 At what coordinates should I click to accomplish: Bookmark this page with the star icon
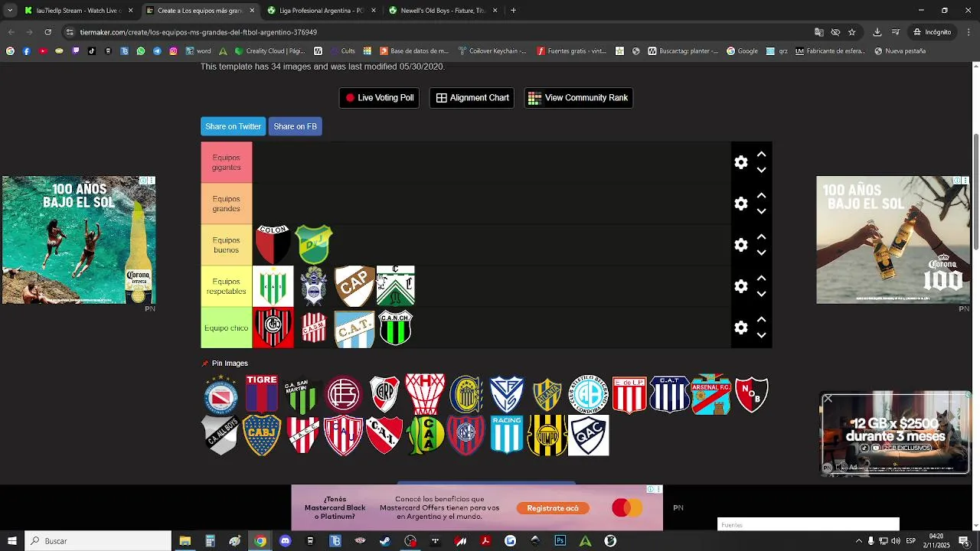[x=852, y=32]
